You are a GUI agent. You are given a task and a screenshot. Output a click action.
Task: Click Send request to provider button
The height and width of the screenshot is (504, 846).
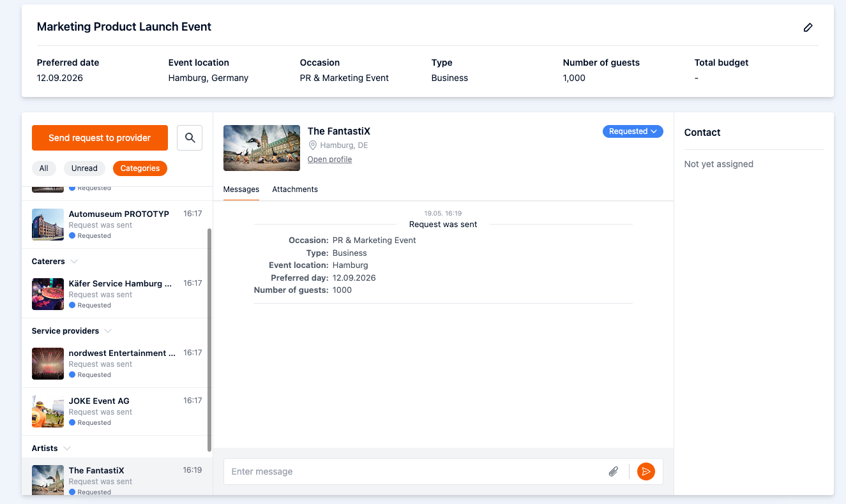click(100, 138)
